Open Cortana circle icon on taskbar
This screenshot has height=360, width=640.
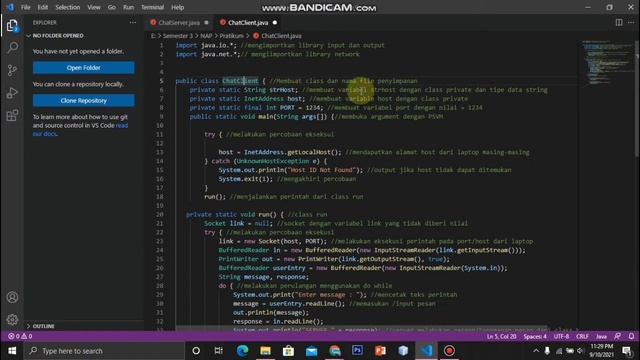(x=196, y=351)
